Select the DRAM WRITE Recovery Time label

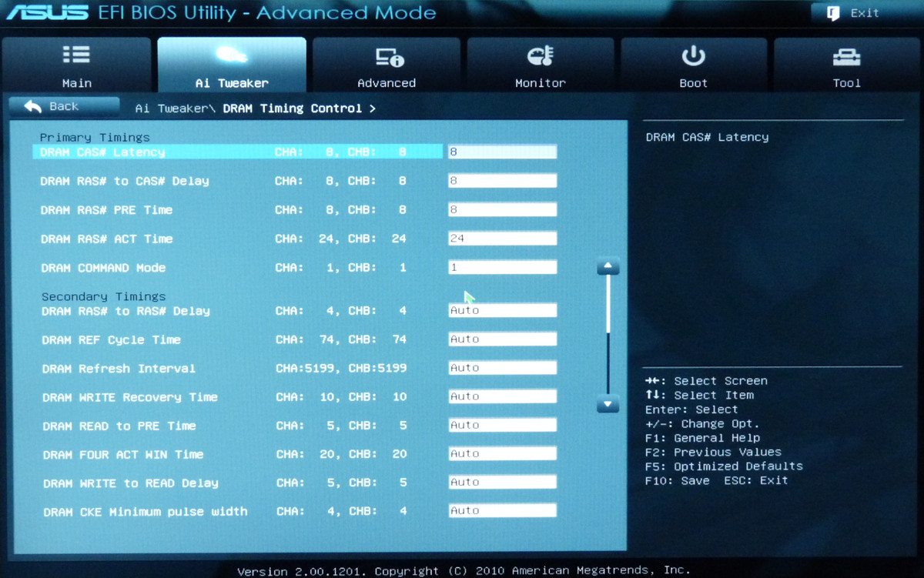point(130,397)
